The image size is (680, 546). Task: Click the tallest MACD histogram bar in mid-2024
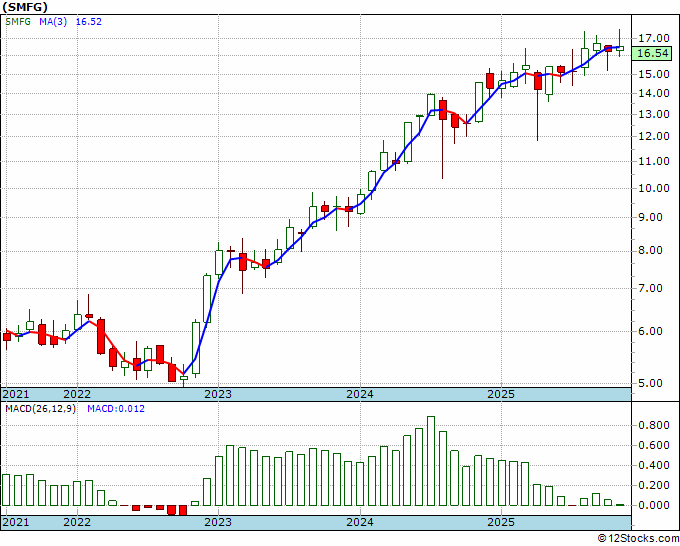[431, 461]
